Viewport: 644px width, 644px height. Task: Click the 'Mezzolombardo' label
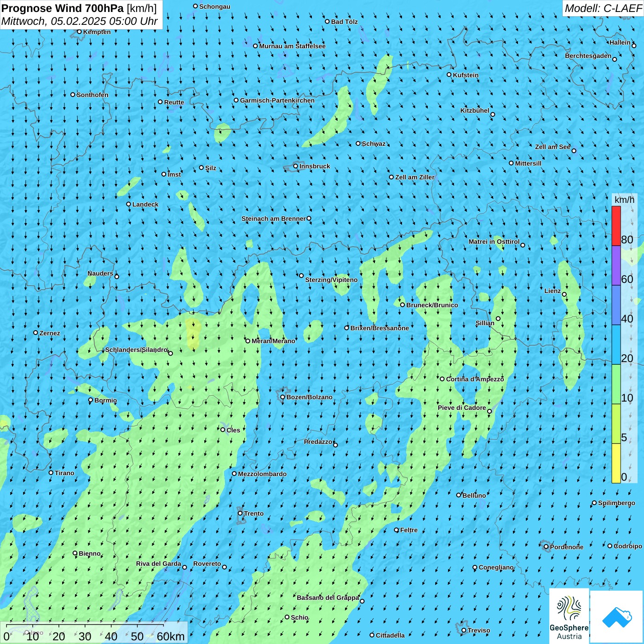tap(262, 474)
